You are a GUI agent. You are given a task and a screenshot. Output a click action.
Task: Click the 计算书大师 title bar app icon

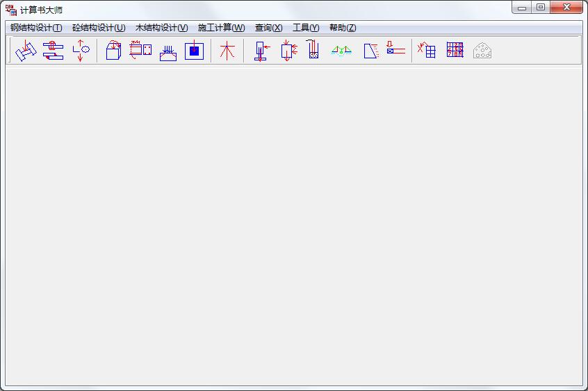(11, 9)
